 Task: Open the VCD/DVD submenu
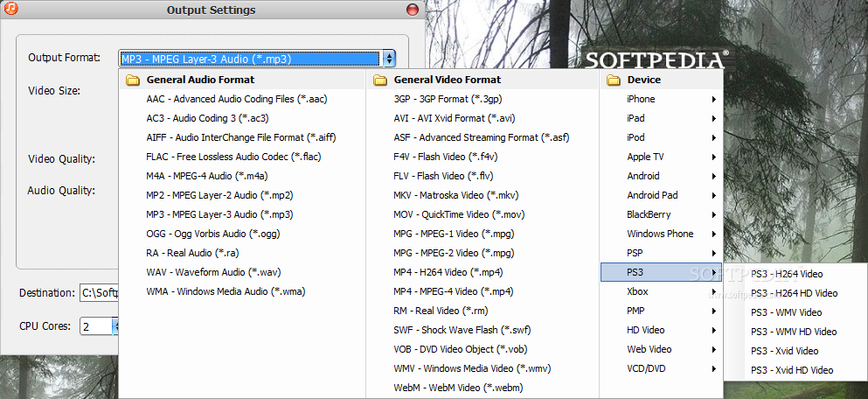[x=662, y=368]
